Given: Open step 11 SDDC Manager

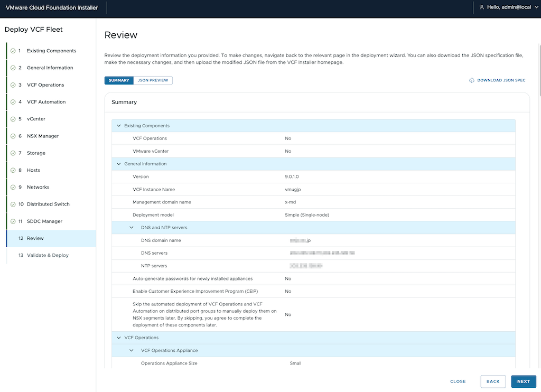Looking at the screenshot, I should coord(51,221).
